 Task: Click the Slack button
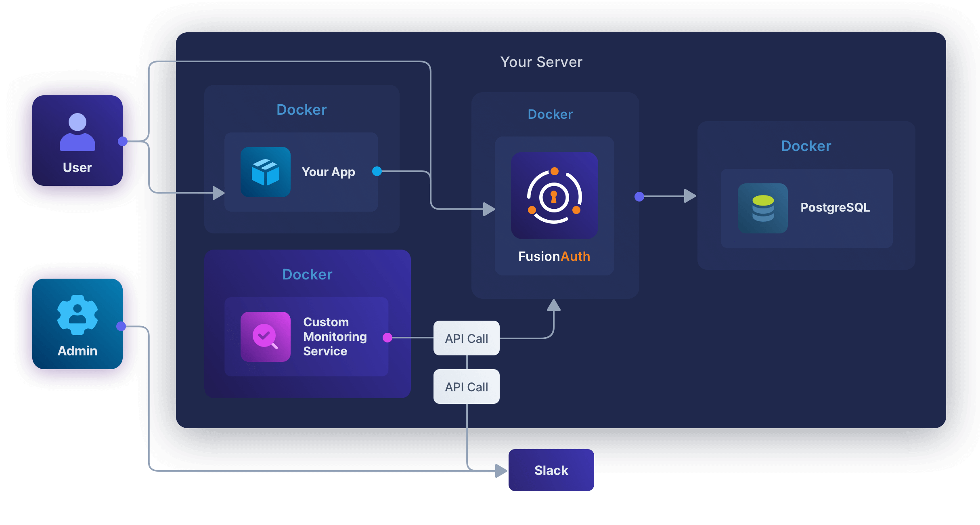tap(551, 470)
